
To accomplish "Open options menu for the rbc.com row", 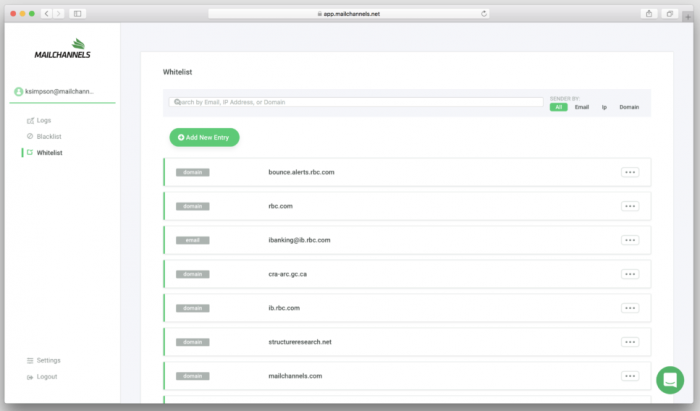I will coord(630,206).
